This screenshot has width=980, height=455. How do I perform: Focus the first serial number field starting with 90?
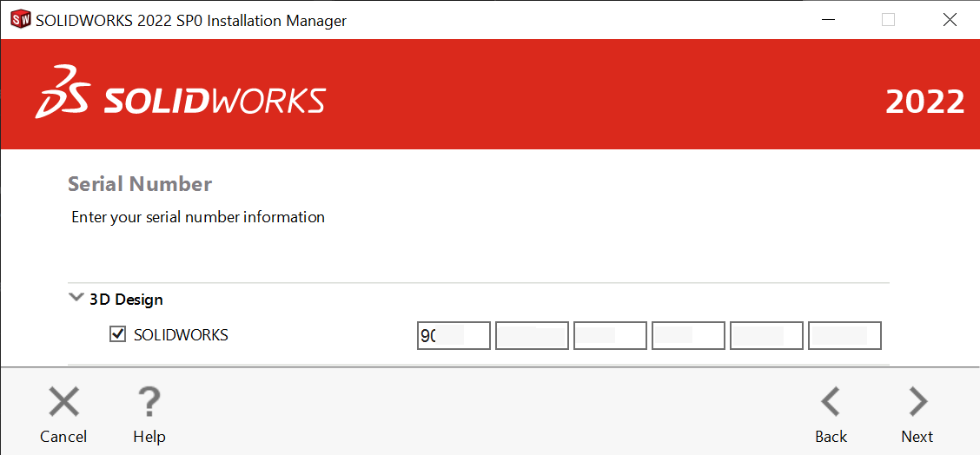point(454,336)
